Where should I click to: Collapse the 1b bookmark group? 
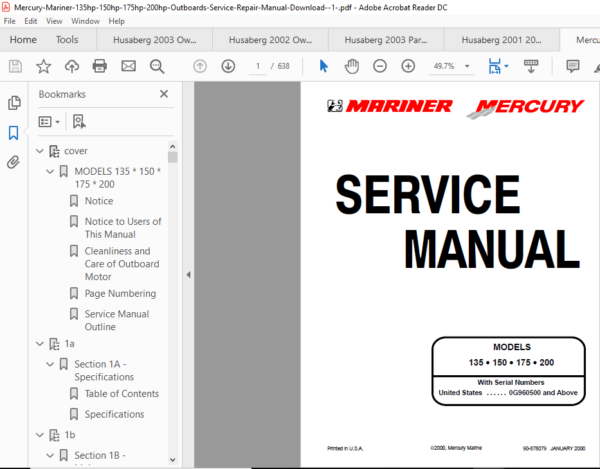40,435
